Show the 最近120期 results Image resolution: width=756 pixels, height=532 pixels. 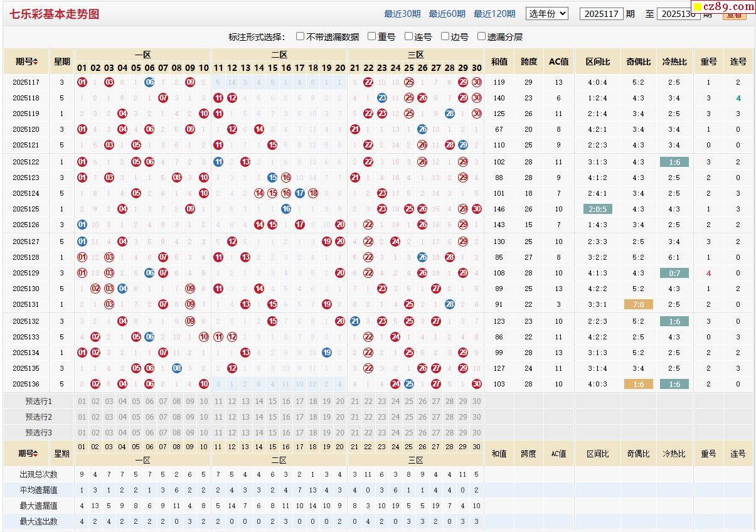pyautogui.click(x=494, y=14)
